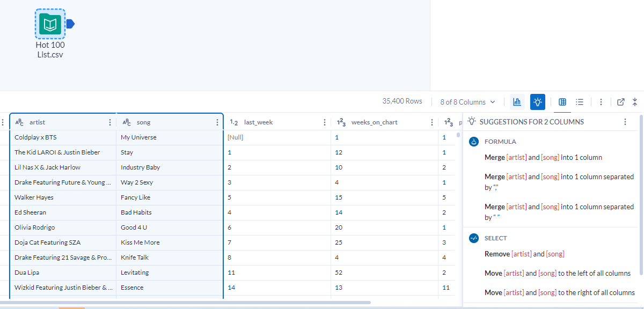Switch to table grid view

(562, 101)
